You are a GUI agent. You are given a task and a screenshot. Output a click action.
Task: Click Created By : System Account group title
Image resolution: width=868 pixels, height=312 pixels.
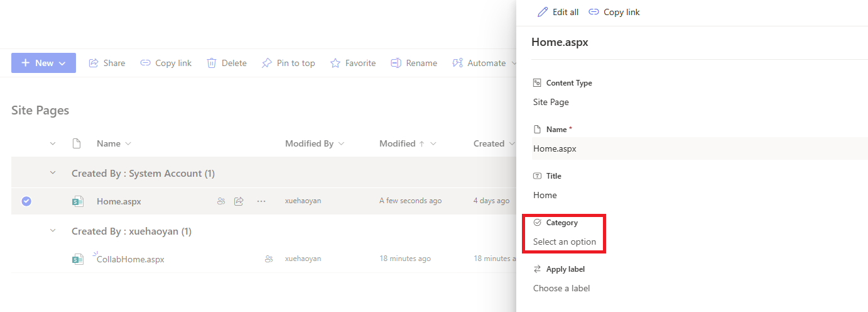click(143, 173)
